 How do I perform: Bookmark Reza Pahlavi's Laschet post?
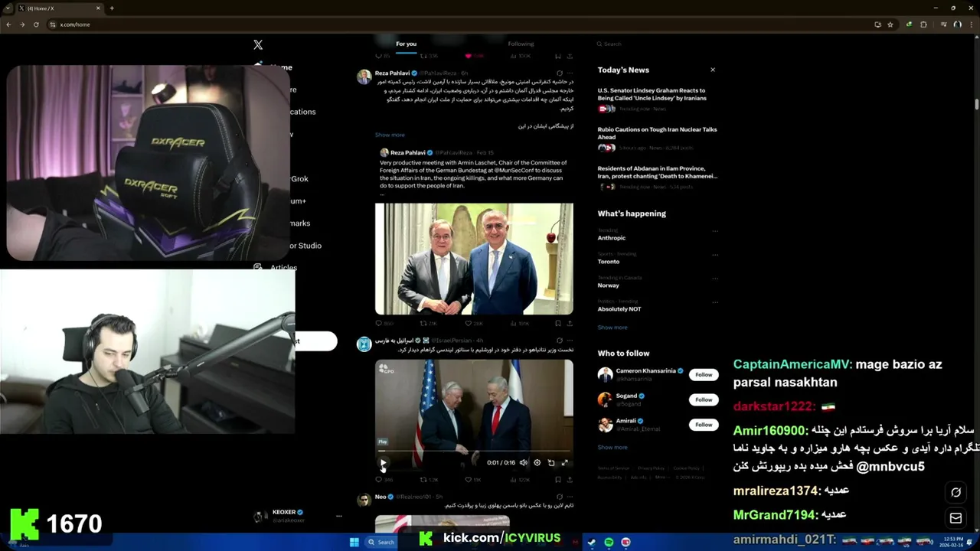557,323
